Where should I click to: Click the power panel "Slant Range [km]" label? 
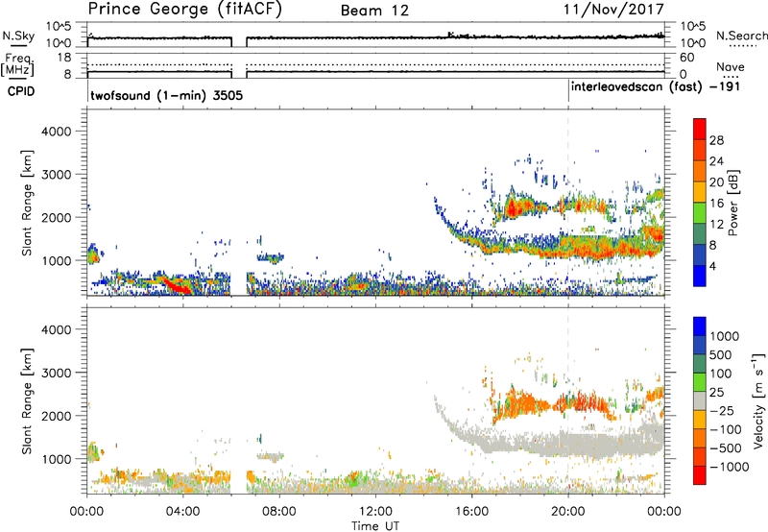tap(27, 203)
